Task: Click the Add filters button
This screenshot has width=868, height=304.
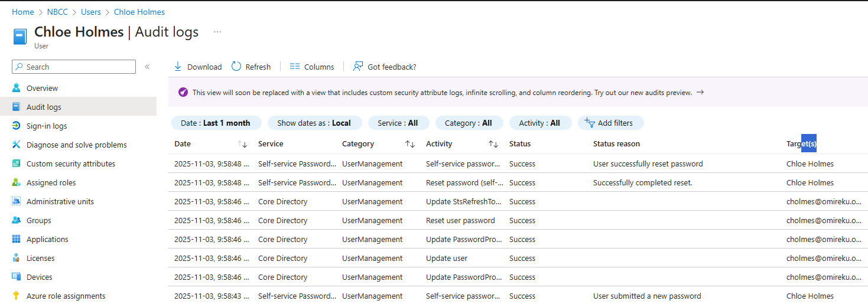Action: point(610,123)
